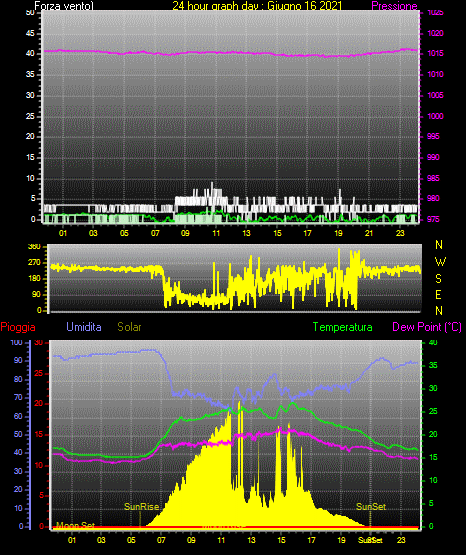Click the Pressione legend label
Screen dimensions: 466x555
(394, 6)
